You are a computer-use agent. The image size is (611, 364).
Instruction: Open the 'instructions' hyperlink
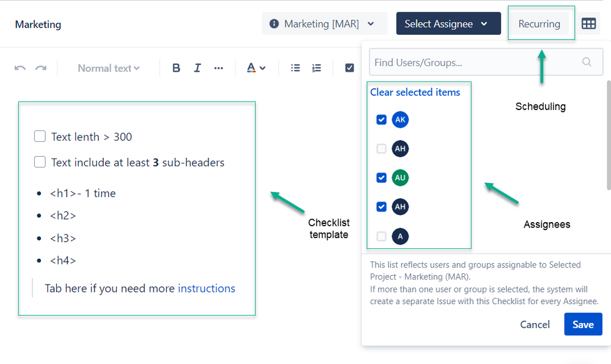(x=207, y=288)
